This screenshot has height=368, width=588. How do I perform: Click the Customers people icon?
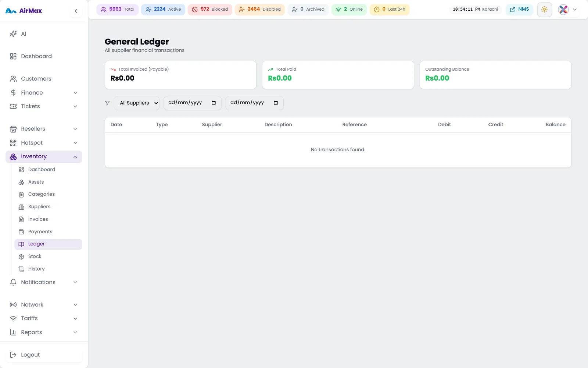[x=13, y=79]
